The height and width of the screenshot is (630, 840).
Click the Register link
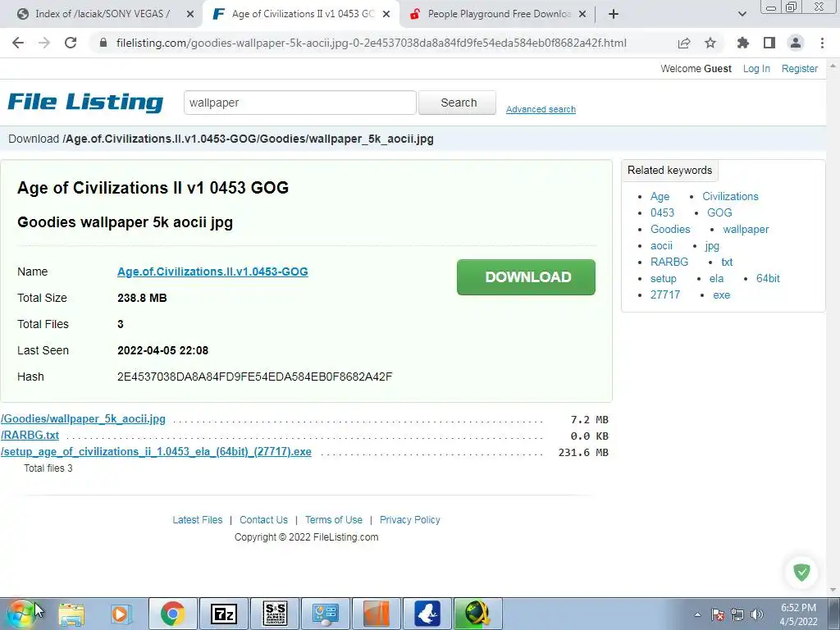pyautogui.click(x=799, y=69)
